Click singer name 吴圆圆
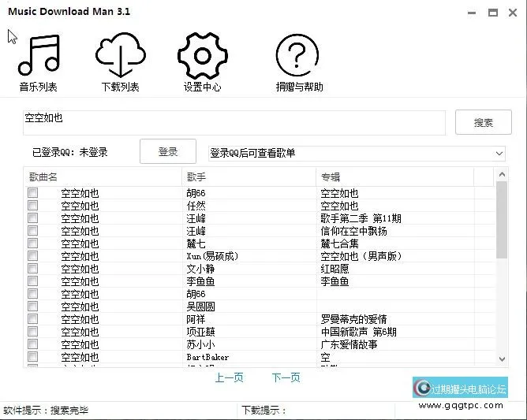The image size is (527, 420). click(200, 307)
